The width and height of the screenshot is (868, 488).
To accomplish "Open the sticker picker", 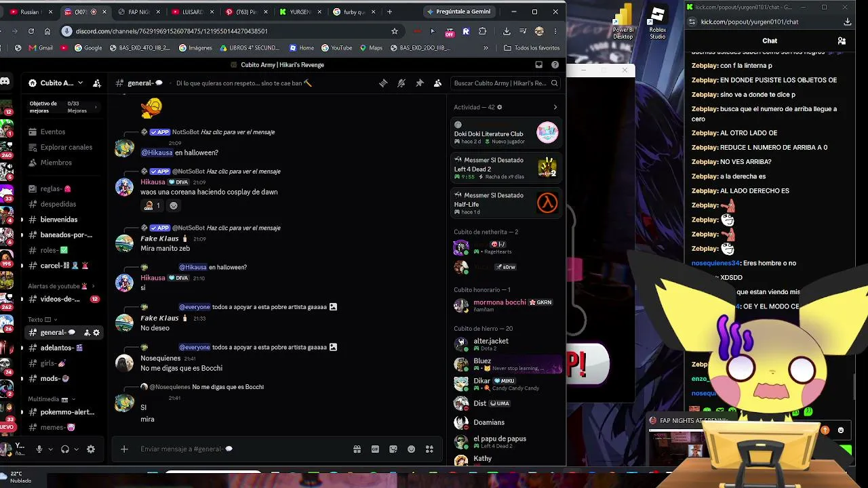I will (x=393, y=449).
